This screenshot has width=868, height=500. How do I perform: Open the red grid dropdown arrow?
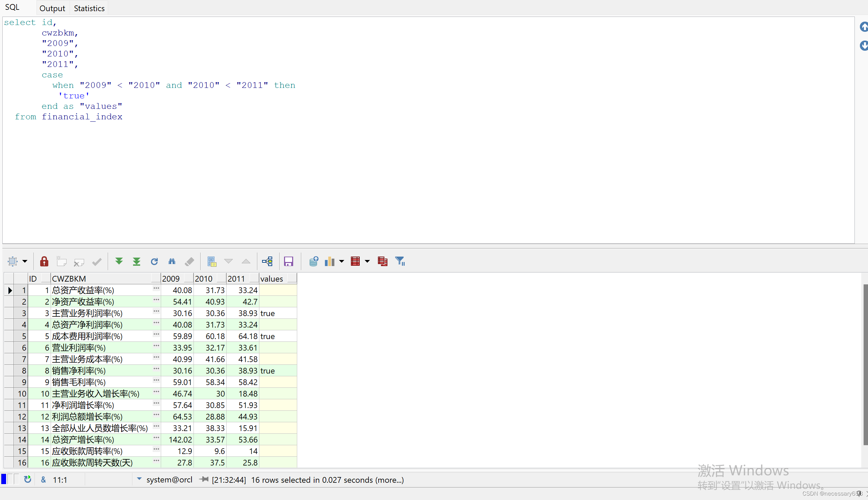[x=367, y=261]
